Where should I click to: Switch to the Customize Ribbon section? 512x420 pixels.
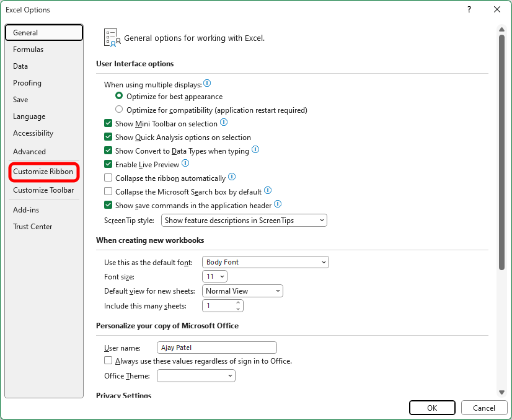[43, 172]
